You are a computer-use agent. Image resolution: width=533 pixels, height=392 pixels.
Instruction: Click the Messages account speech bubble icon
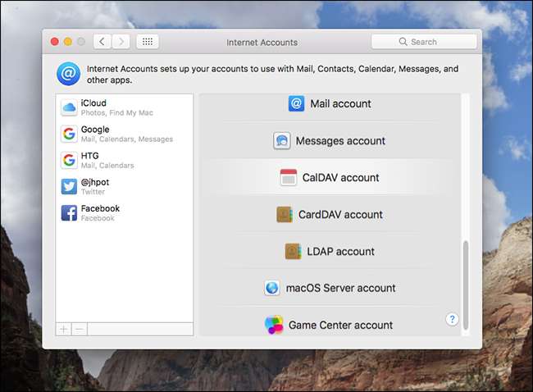(281, 141)
